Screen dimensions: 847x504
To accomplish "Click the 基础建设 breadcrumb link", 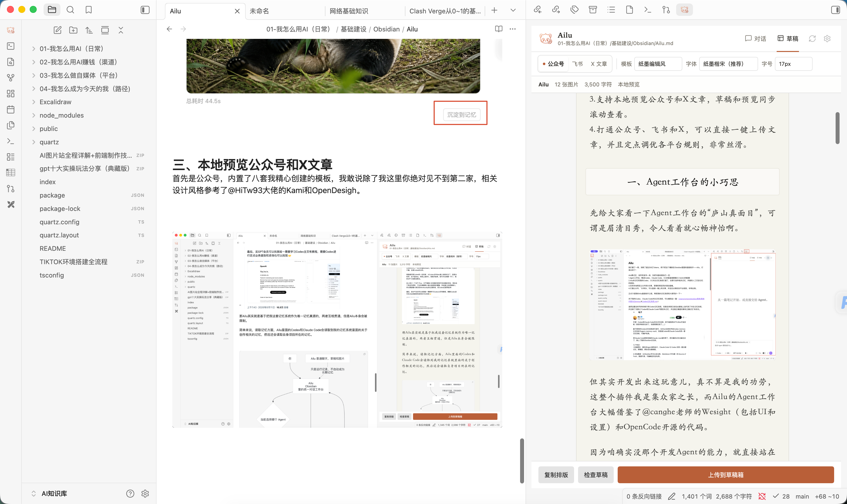I will [x=353, y=29].
